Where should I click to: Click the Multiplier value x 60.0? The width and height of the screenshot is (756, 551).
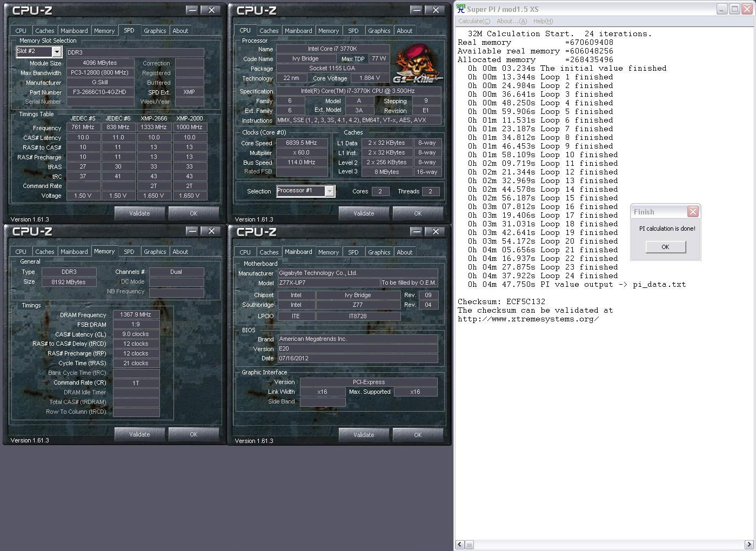302,153
